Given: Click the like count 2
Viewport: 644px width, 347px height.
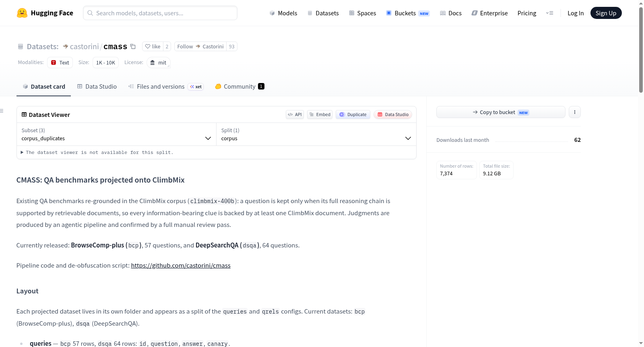Looking at the screenshot, I should coord(167,46).
